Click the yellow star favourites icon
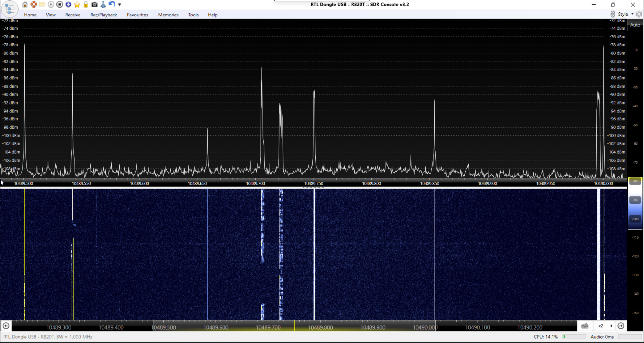The width and height of the screenshot is (644, 343). pyautogui.click(x=77, y=4)
